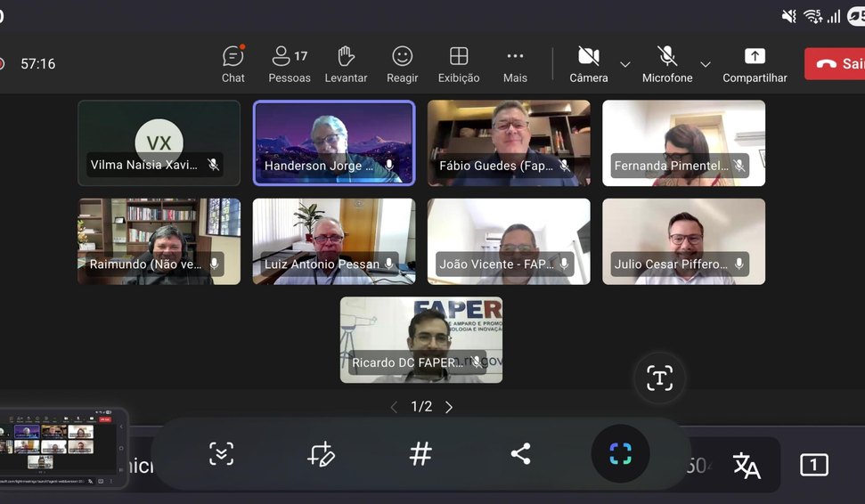Tap the scroll capture icon
This screenshot has height=504, width=865.
pos(221,454)
